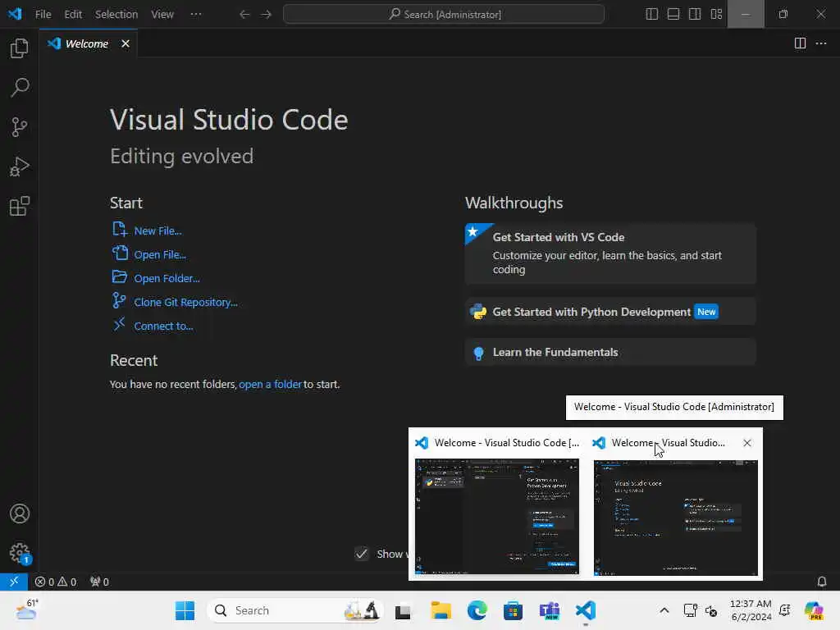The image size is (840, 630).
Task: Click the go back arrow
Action: point(244,15)
